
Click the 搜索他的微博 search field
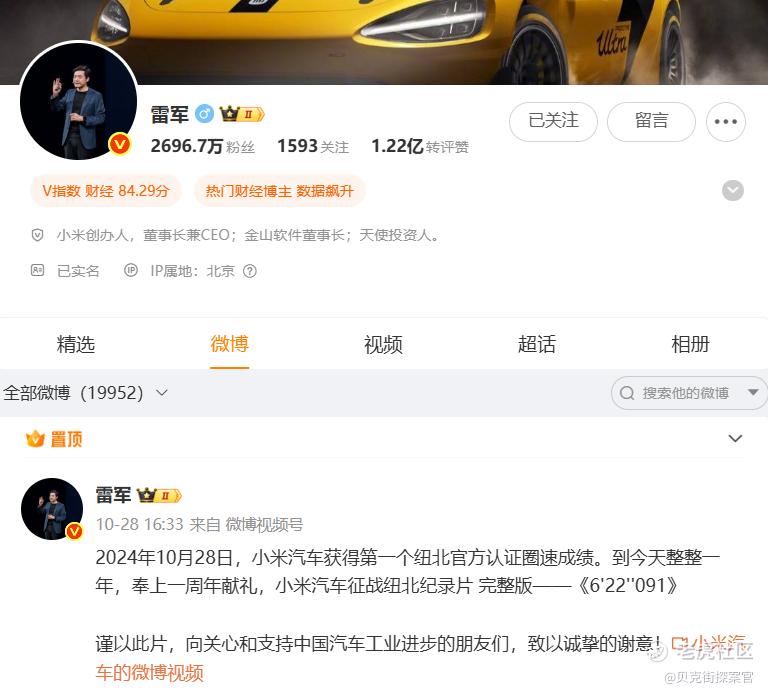click(688, 393)
